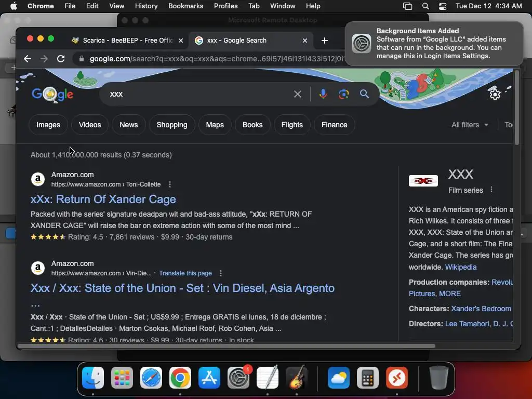The width and height of the screenshot is (532, 399).
Task: Click the Chrome forward arrow button
Action: (44, 59)
